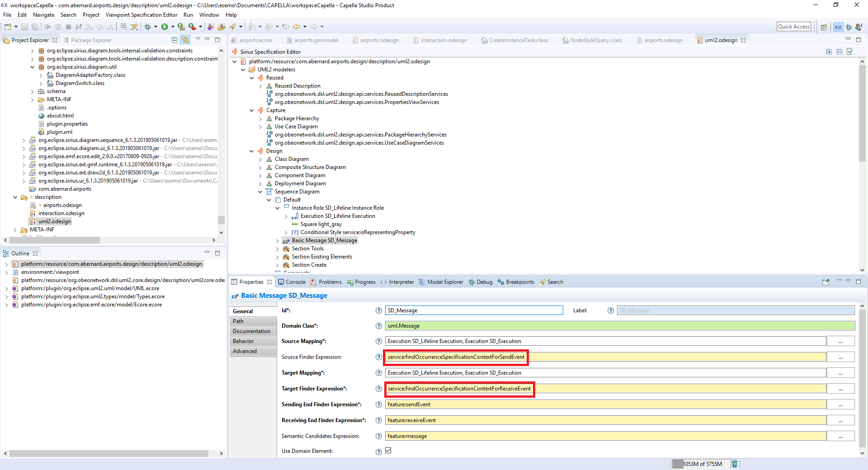
Task: Select environment:/viewpoint in Outline
Action: 50,272
